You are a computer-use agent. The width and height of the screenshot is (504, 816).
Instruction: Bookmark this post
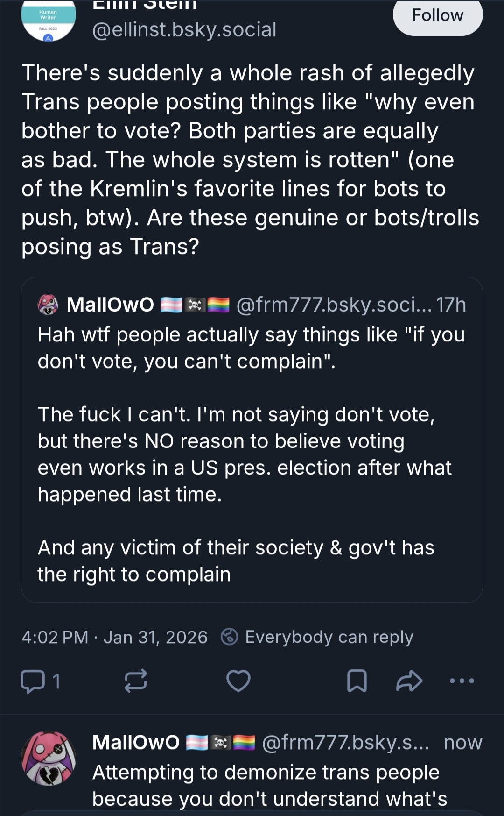click(x=357, y=681)
